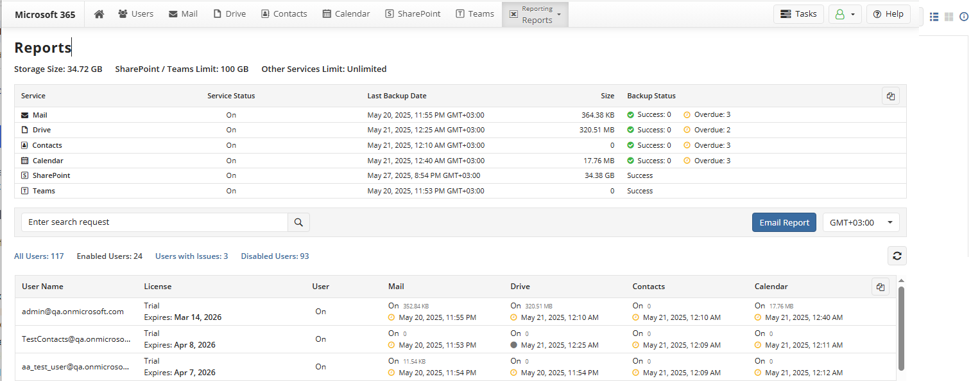Image resolution: width=980 pixels, height=381 pixels.
Task: Open the Calendar tab in the navbar
Action: point(347,13)
